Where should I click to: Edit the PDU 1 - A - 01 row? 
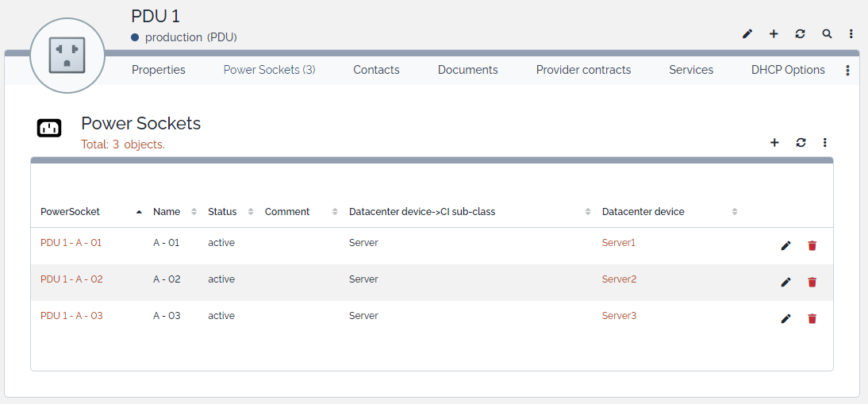785,246
